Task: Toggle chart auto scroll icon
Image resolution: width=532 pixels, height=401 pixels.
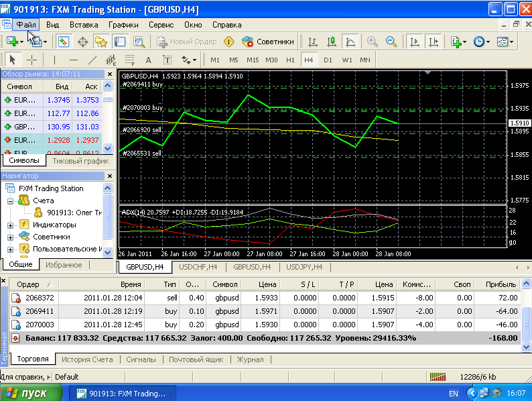Action: pyautogui.click(x=415, y=42)
